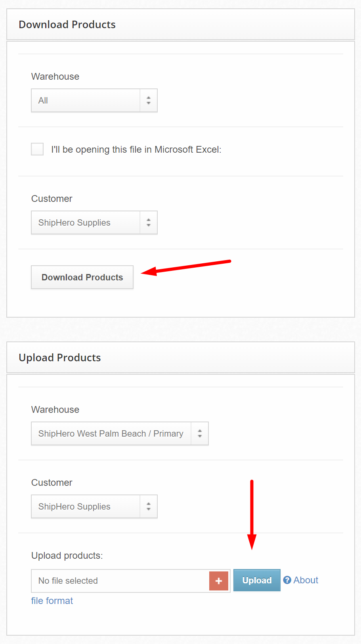Click the blue Upload button
Image resolution: width=361 pixels, height=644 pixels.
(x=257, y=580)
